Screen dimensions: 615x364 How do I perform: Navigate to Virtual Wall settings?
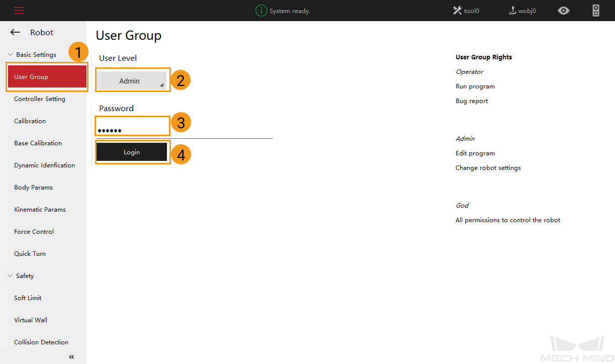pos(31,320)
